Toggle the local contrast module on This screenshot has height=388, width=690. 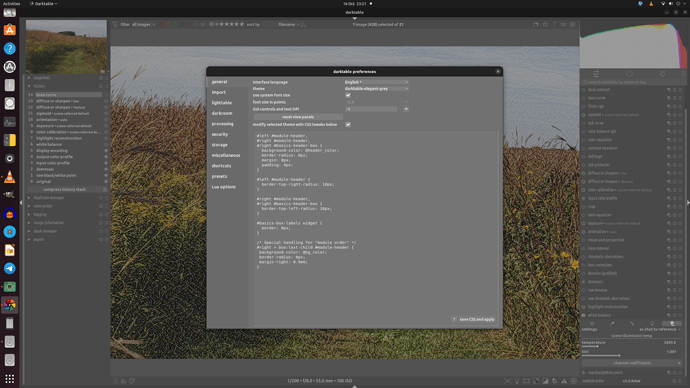pyautogui.click(x=584, y=90)
